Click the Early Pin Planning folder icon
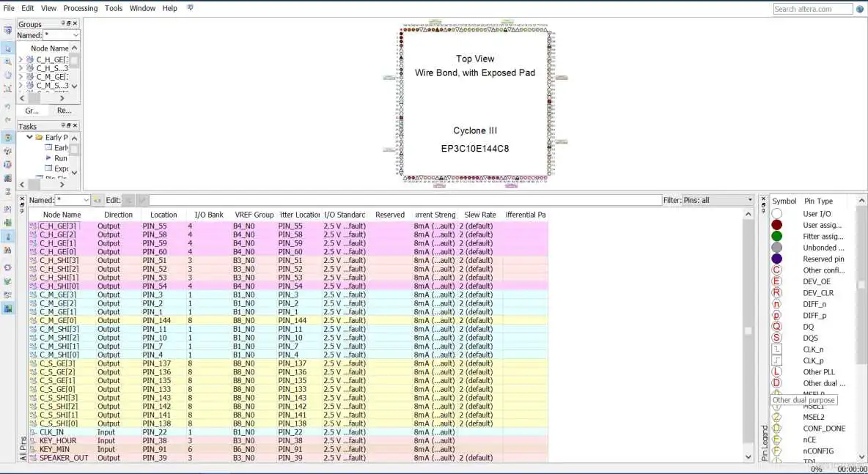Viewport: 868px width, 474px height. pyautogui.click(x=40, y=137)
